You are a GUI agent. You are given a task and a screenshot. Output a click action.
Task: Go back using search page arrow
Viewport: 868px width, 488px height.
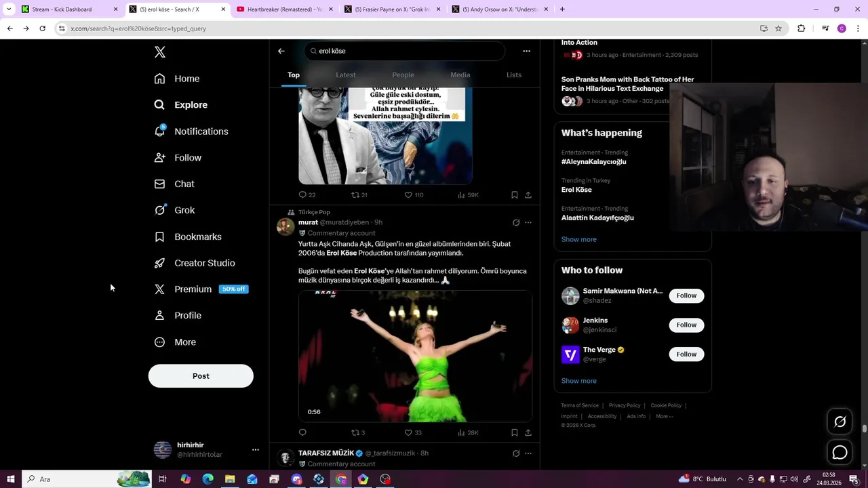[281, 51]
